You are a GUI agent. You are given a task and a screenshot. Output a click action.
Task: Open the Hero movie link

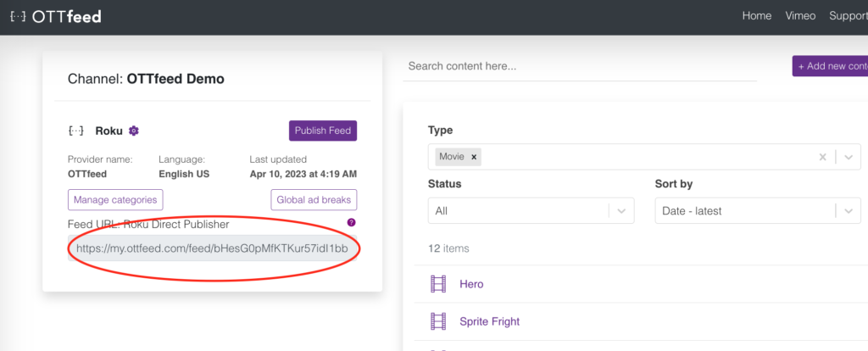[471, 284]
